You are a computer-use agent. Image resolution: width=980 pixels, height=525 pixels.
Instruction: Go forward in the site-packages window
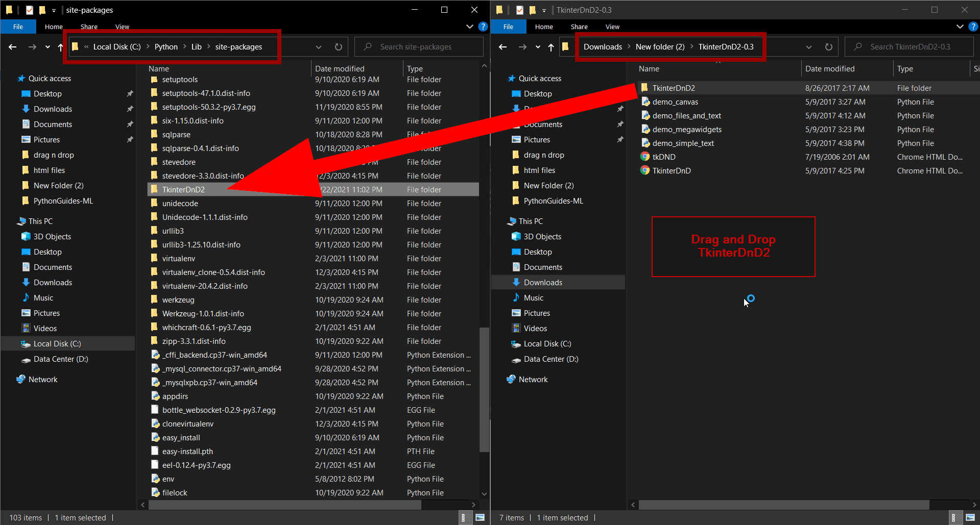(32, 47)
